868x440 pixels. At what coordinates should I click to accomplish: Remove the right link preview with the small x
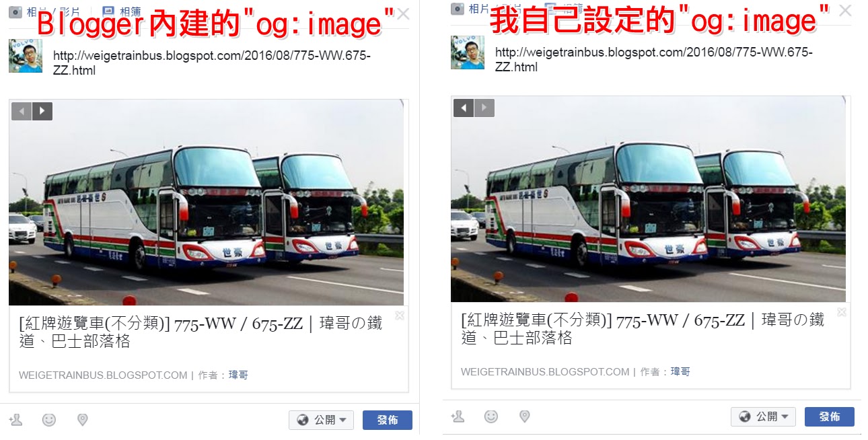click(x=842, y=312)
